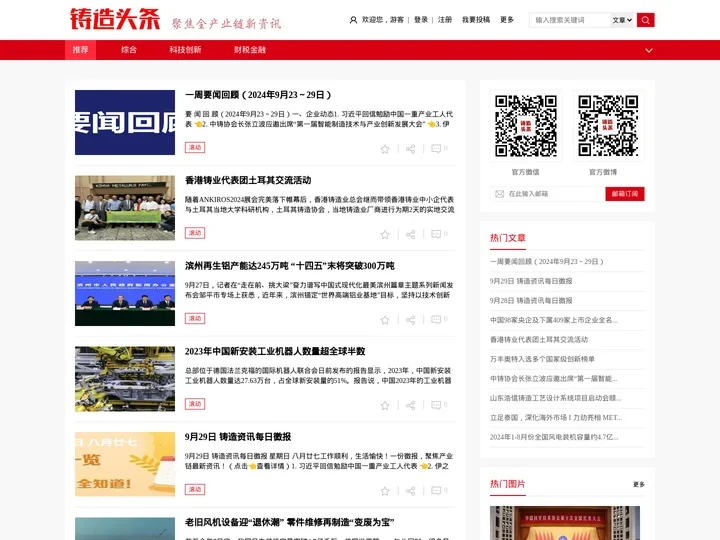This screenshot has width=720, height=540.
Task: Click the 要闻回顾 blue article thumbnail
Action: point(125,122)
